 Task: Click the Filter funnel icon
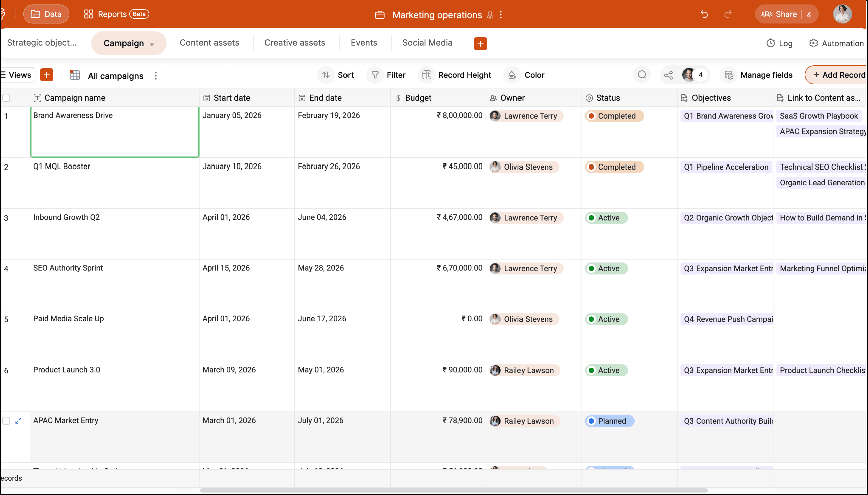(375, 75)
